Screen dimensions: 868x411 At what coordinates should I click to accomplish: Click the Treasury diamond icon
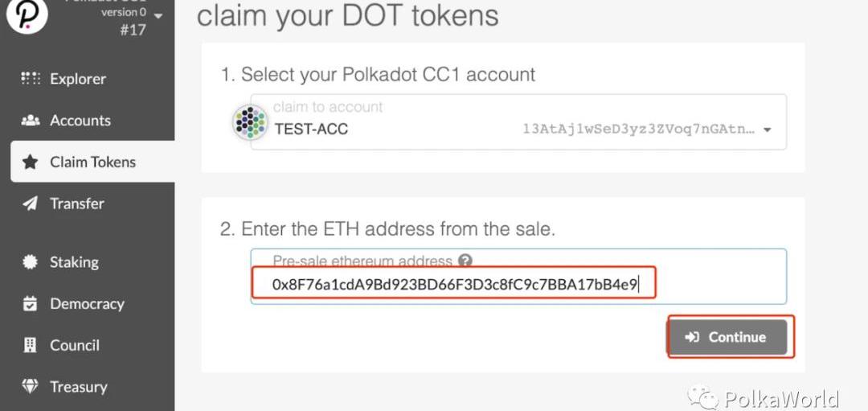[30, 386]
